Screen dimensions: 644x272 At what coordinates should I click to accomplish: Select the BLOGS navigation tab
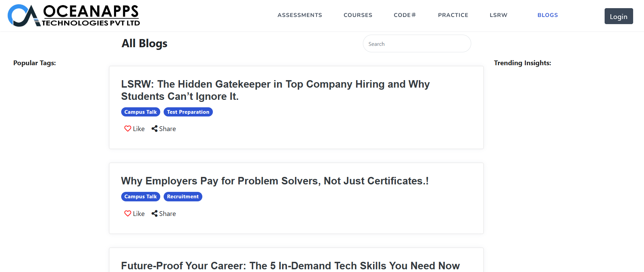click(548, 15)
